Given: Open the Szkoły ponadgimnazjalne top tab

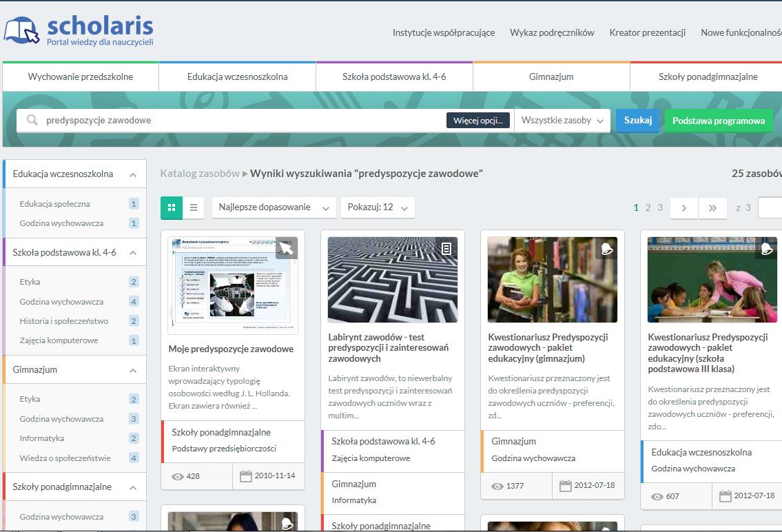Looking at the screenshot, I should tap(708, 76).
